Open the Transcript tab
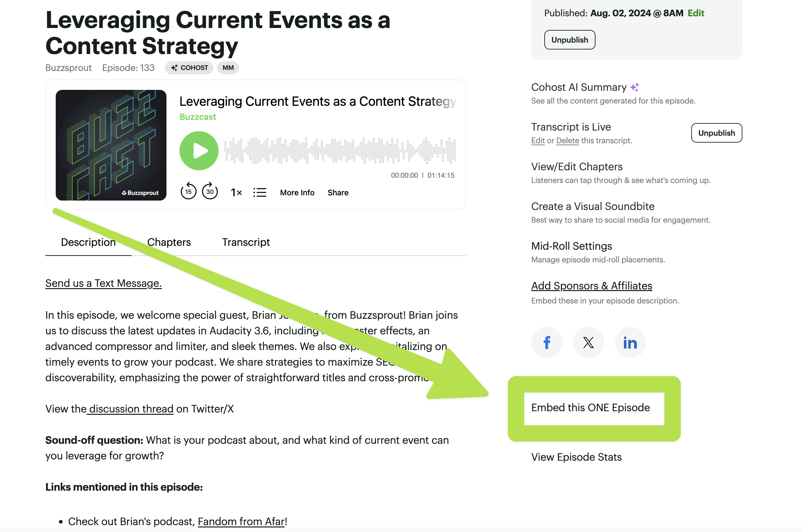This screenshot has width=802, height=532. [x=246, y=242]
